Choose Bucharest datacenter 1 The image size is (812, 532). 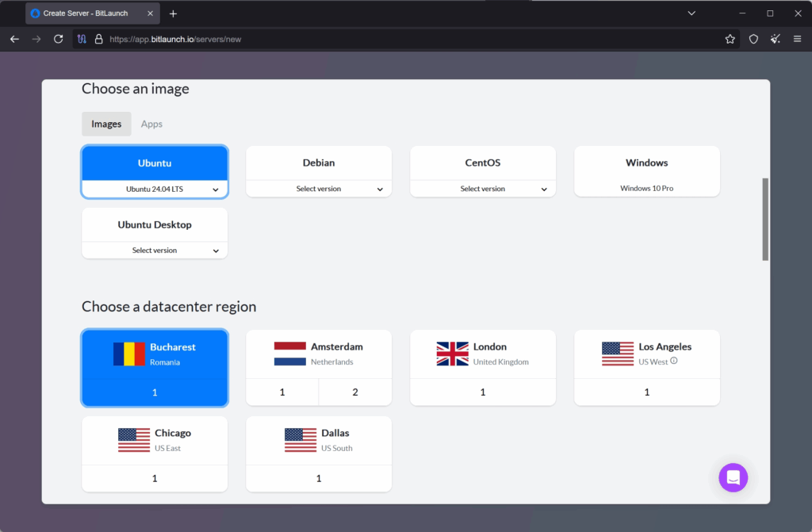(x=155, y=392)
